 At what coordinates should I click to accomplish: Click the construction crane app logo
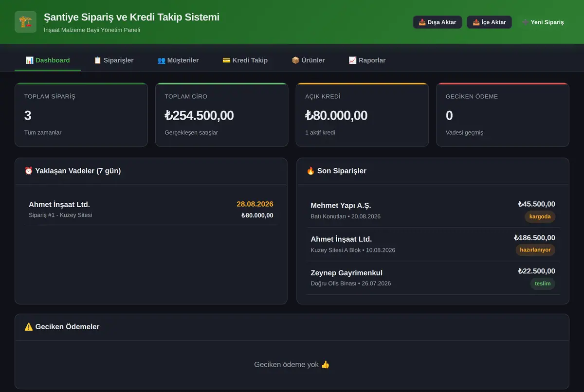pos(25,22)
